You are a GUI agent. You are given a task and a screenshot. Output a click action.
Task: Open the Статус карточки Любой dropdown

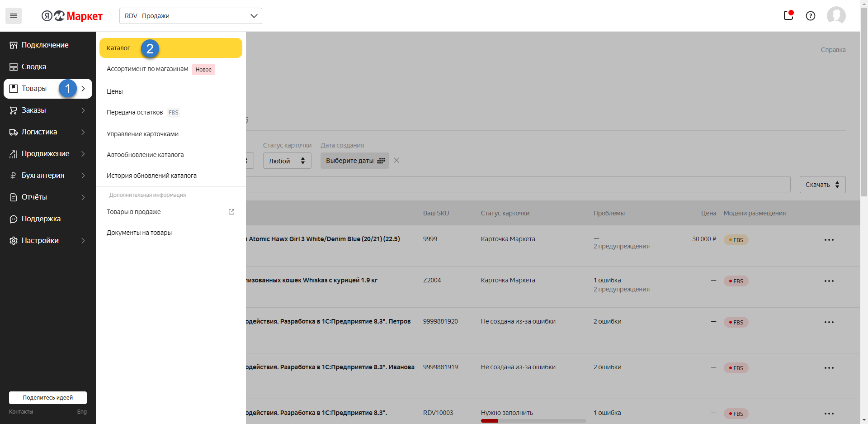(x=287, y=161)
